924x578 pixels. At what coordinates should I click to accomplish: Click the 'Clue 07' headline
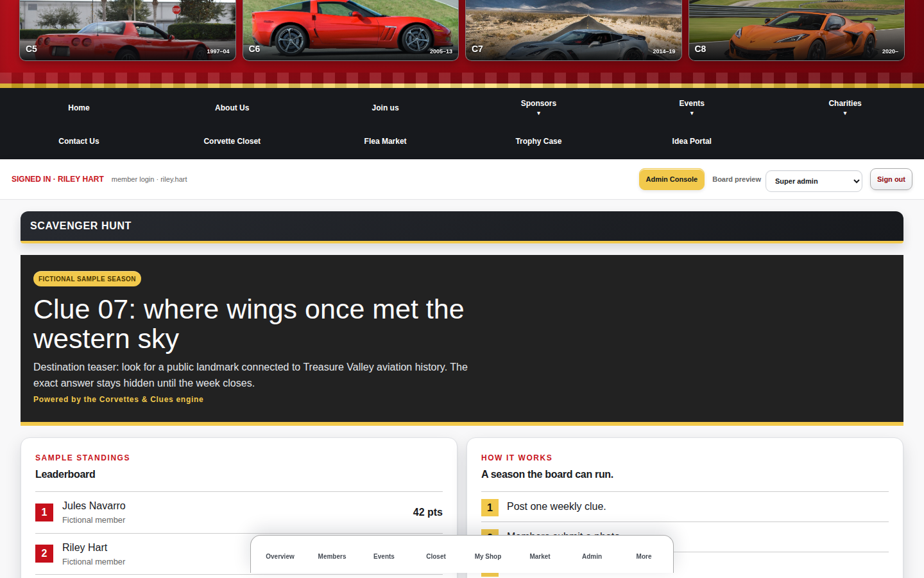click(x=249, y=324)
